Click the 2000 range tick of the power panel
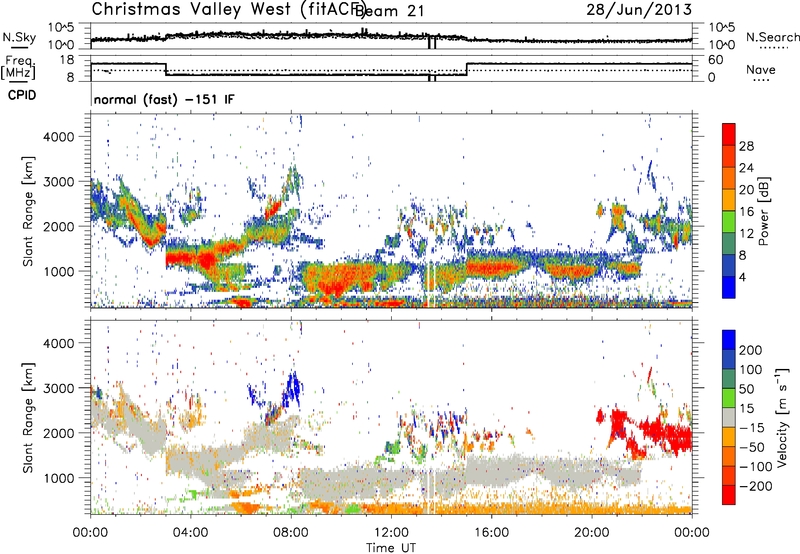Screen dimensions: 800x554 coord(58,226)
